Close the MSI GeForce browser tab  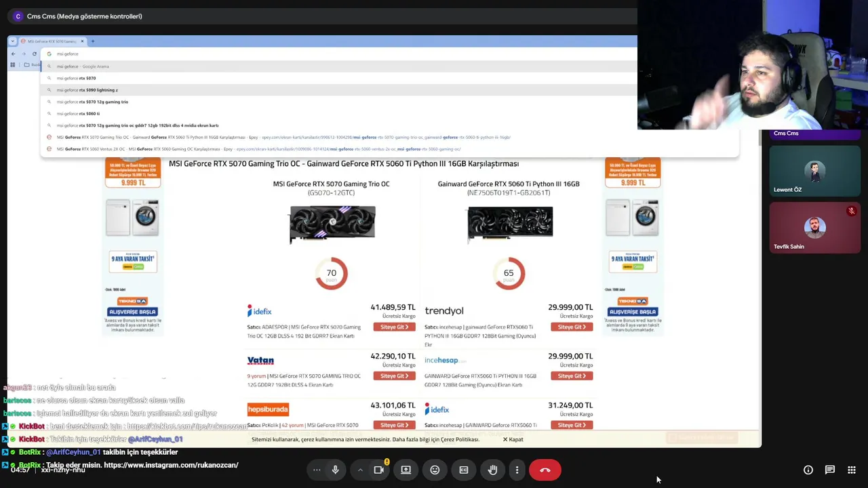point(83,41)
